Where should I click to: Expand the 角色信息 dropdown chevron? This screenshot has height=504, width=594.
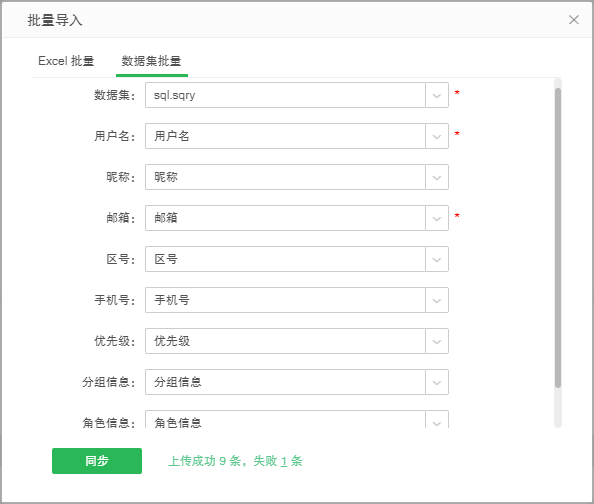pyautogui.click(x=437, y=420)
